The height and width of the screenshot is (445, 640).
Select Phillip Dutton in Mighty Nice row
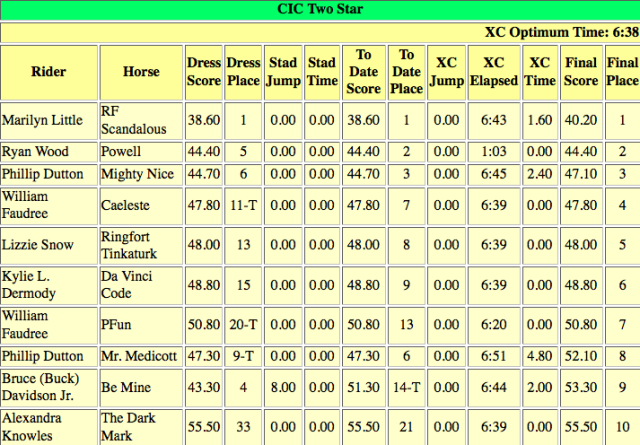(42, 174)
